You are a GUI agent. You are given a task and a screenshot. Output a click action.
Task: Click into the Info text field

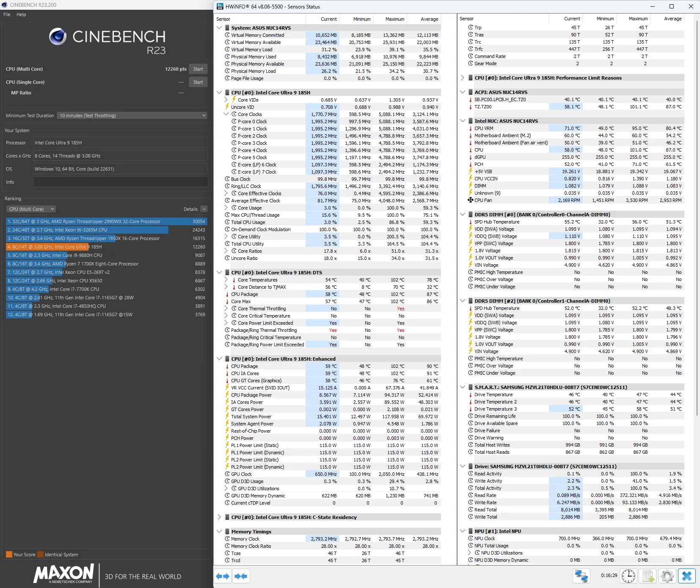(x=120, y=182)
